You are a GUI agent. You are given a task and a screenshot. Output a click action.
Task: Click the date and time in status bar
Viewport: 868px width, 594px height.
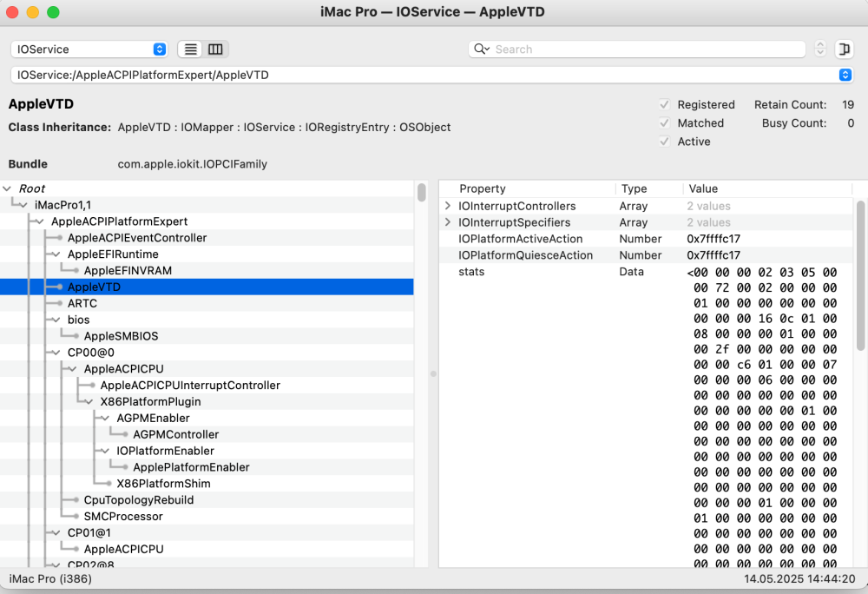[x=799, y=579]
